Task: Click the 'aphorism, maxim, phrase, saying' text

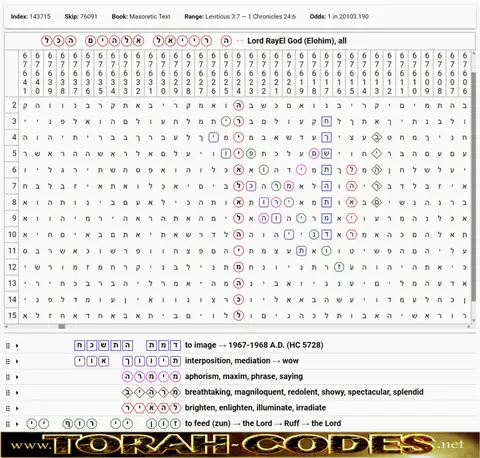Action: point(244,376)
